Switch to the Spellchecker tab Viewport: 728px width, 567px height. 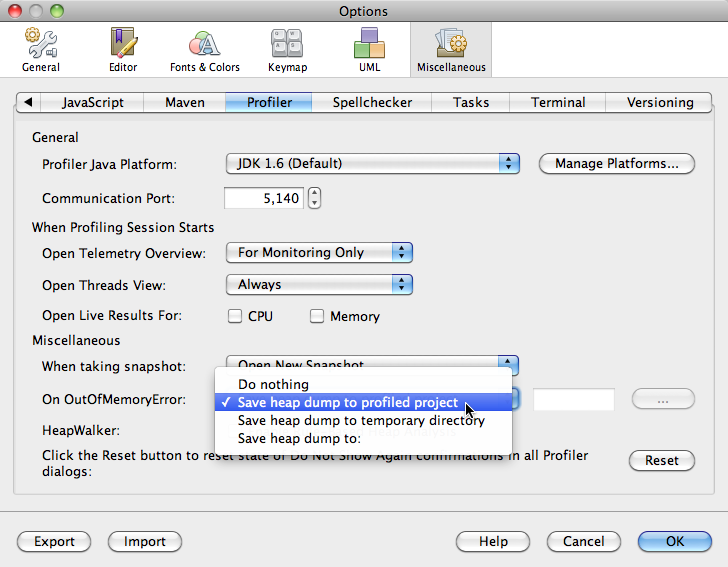(371, 102)
